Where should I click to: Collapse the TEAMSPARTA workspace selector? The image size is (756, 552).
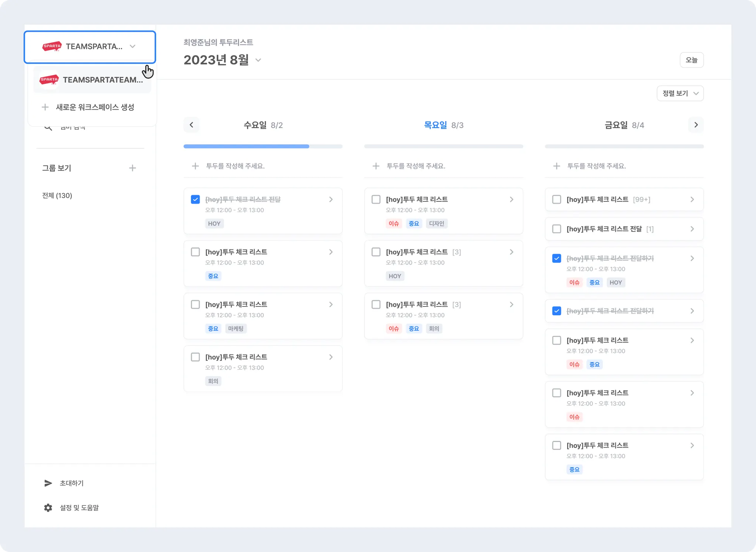tap(133, 47)
